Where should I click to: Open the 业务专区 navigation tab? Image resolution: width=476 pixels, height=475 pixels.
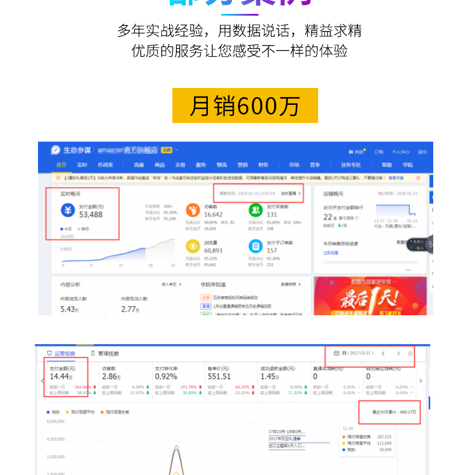click(x=351, y=165)
